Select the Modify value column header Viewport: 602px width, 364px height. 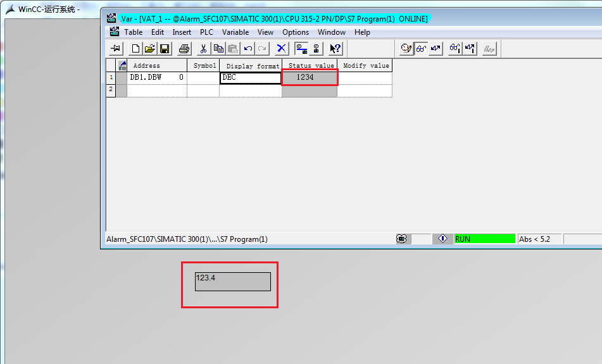pyautogui.click(x=365, y=65)
